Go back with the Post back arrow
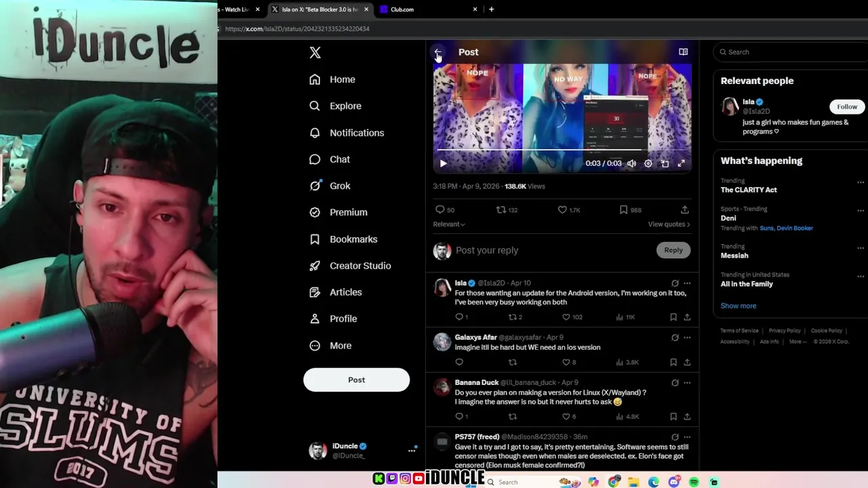This screenshot has height=488, width=868. coord(438,52)
